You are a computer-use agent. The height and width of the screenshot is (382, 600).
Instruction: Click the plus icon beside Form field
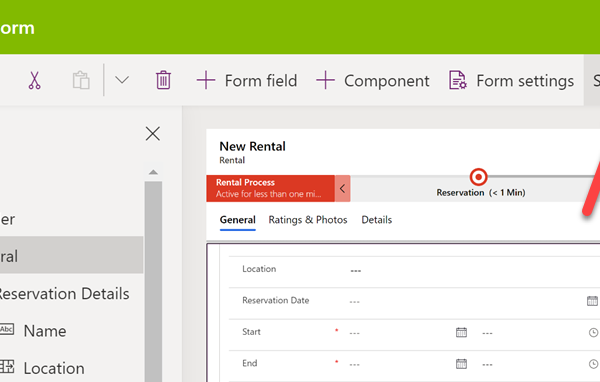[x=206, y=80]
